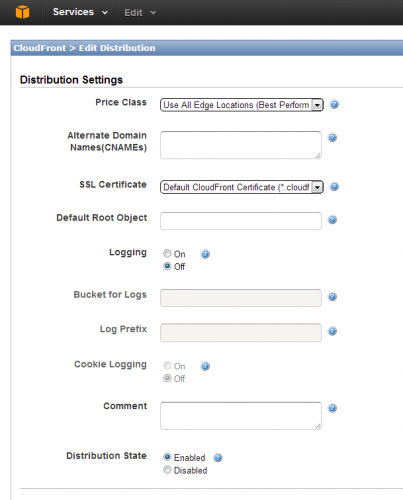Set Distribution State to Disabled
Viewport: 403px width, 500px height.
pos(167,470)
